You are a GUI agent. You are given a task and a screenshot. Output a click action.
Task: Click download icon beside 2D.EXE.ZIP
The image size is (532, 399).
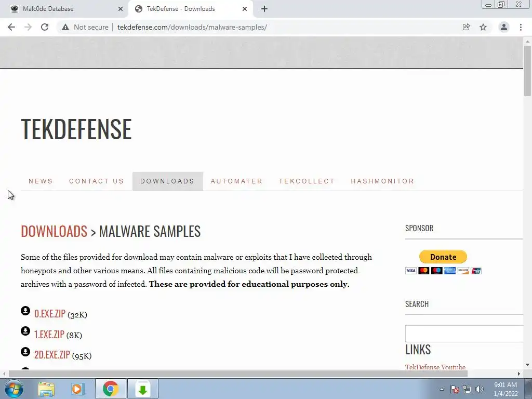[x=25, y=352]
